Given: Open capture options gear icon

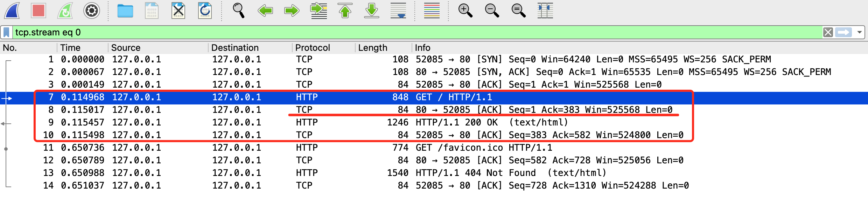Looking at the screenshot, I should click(x=91, y=11).
